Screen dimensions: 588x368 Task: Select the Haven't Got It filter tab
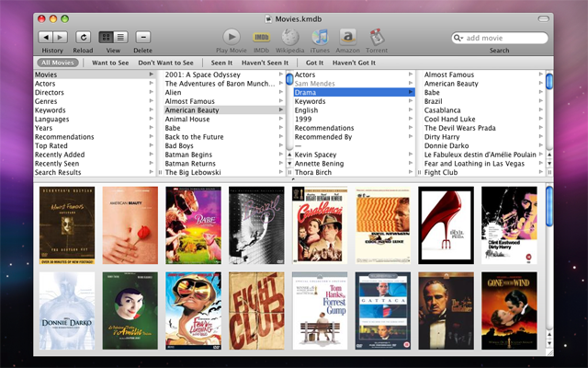click(355, 62)
